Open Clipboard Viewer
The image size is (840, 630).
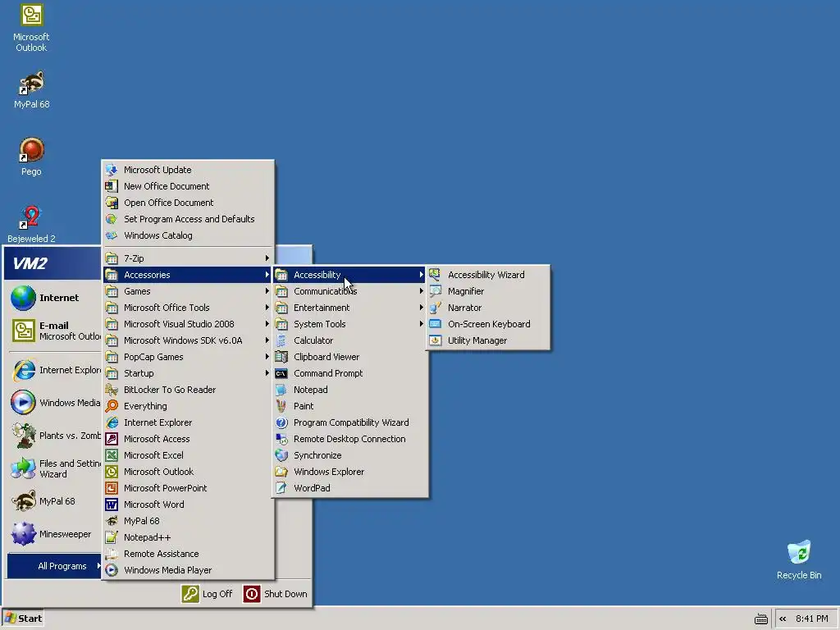click(349, 357)
